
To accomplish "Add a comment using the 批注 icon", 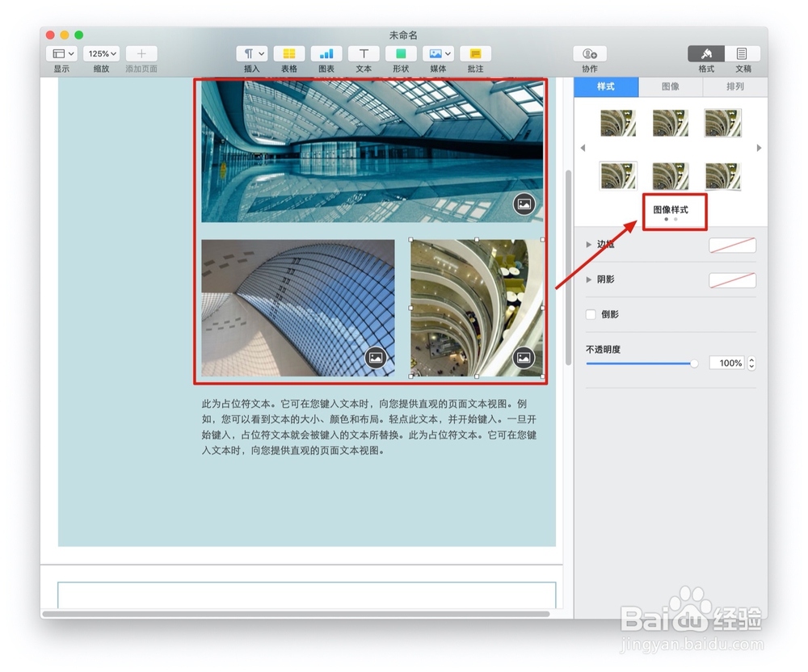I will (475, 55).
